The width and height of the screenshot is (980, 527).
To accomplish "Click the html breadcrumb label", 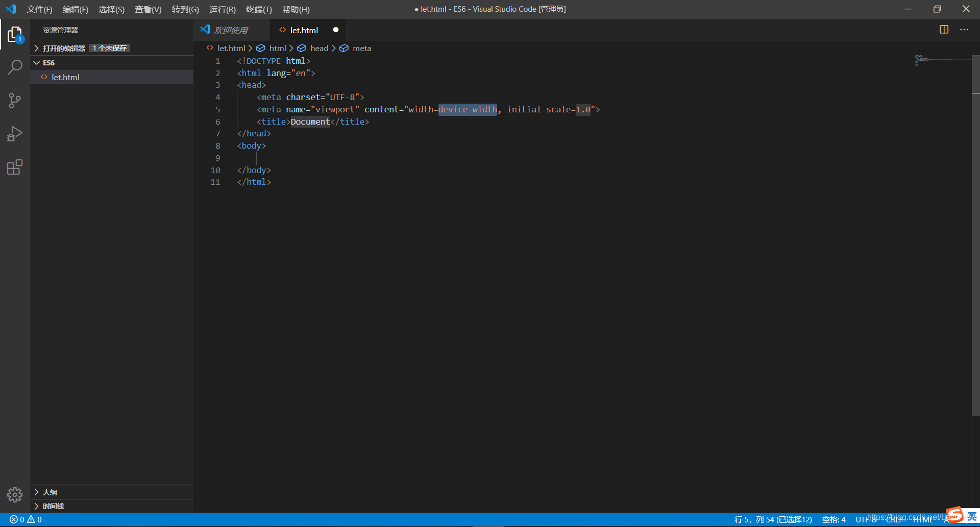I will (278, 48).
